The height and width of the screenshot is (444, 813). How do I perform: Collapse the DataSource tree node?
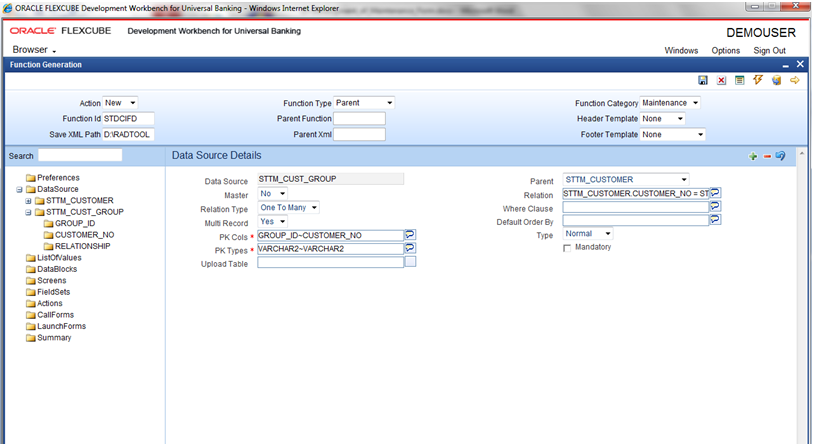point(19,189)
